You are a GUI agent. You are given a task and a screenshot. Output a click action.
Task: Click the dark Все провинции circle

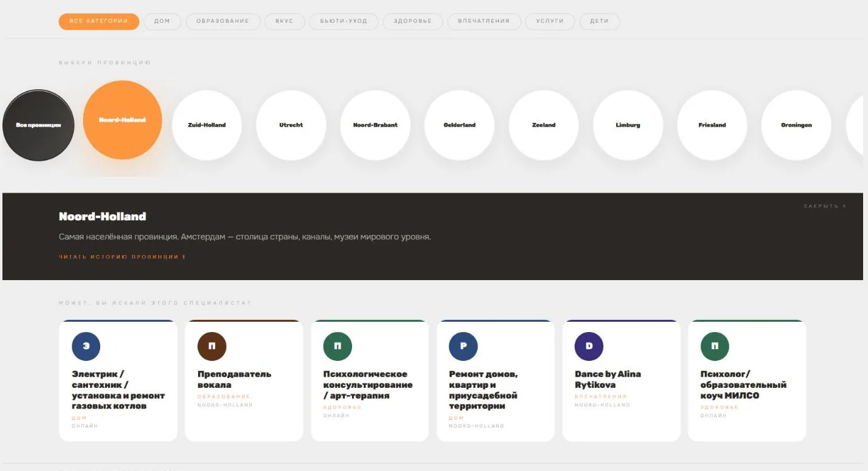[39, 125]
